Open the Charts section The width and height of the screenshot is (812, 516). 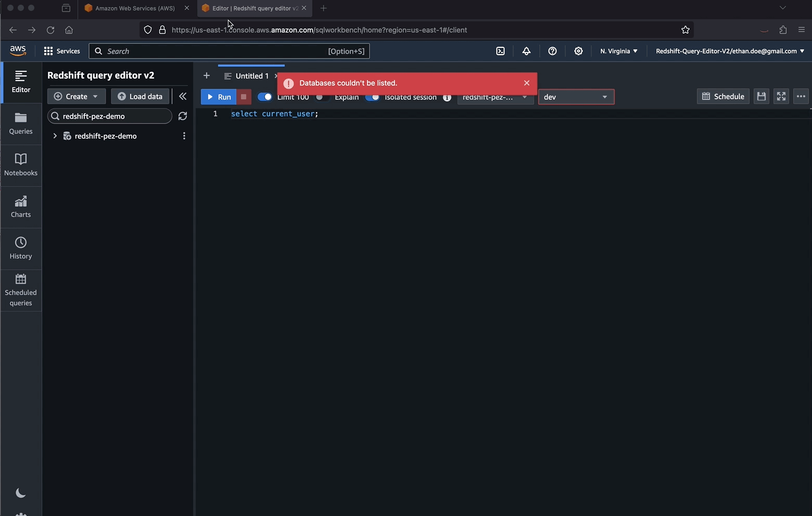tap(21, 207)
